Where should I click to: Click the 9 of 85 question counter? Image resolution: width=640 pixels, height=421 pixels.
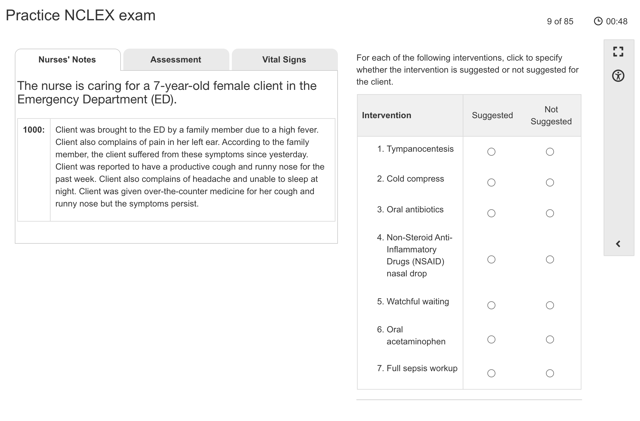[560, 21]
